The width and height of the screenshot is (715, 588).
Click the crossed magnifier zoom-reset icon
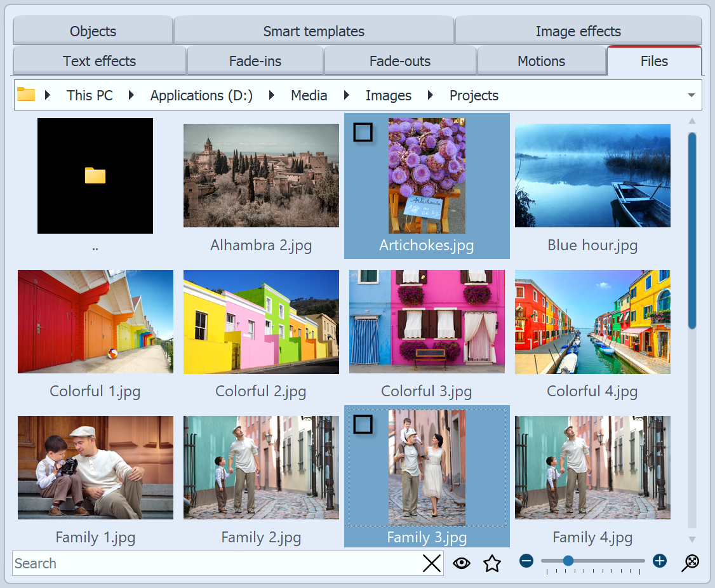(x=690, y=563)
